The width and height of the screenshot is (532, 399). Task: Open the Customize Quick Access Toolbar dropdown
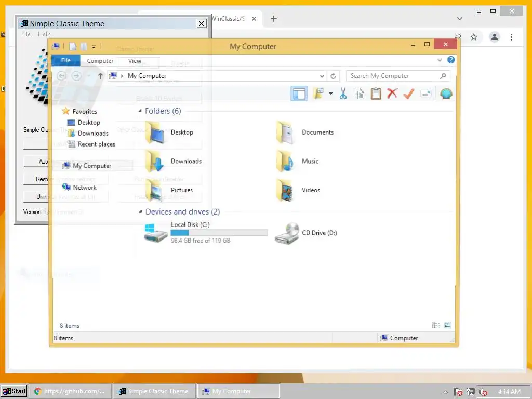(x=94, y=47)
